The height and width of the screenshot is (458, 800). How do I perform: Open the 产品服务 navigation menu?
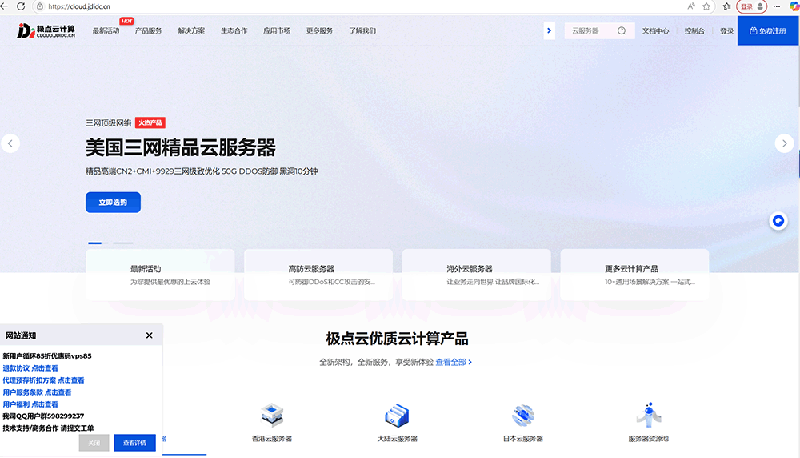[148, 31]
